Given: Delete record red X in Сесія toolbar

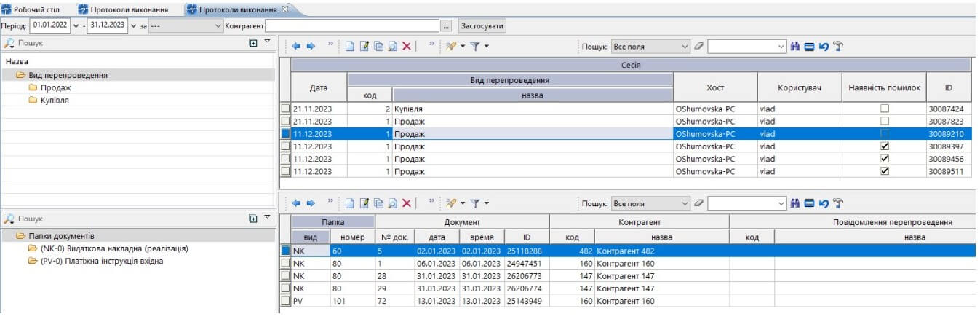Looking at the screenshot, I should pyautogui.click(x=407, y=46).
